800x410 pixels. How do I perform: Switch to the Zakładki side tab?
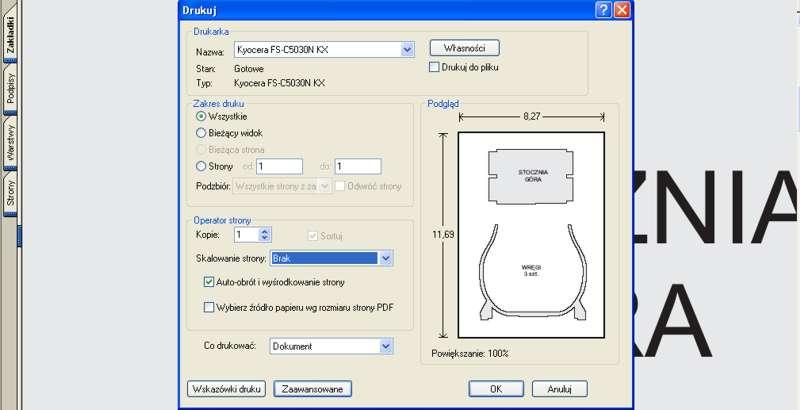pyautogui.click(x=10, y=35)
